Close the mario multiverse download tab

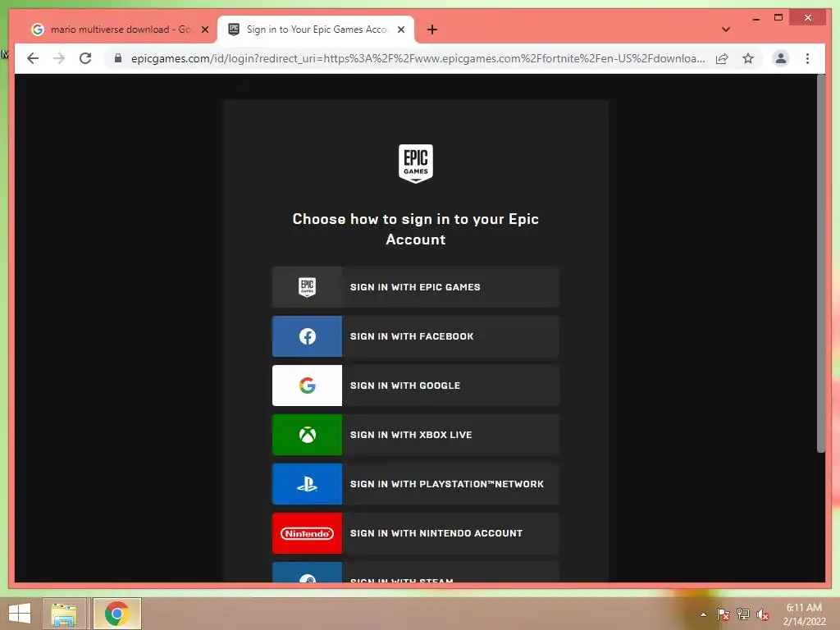[204, 30]
